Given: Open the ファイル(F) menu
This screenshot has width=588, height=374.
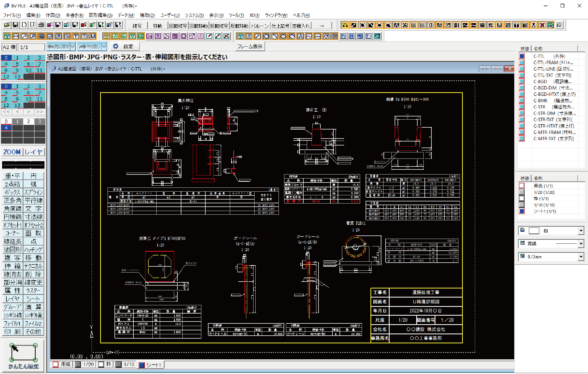Looking at the screenshot, I should [x=12, y=15].
